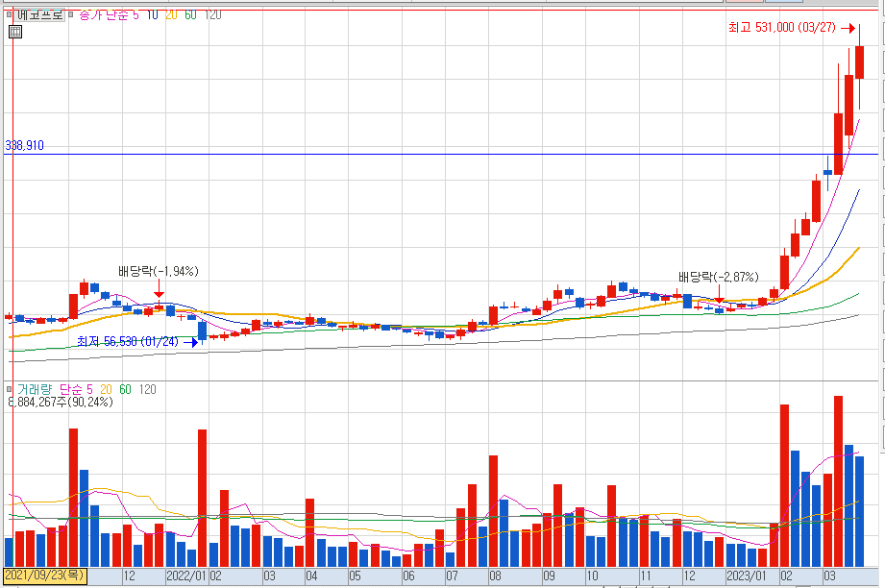885x588 pixels.
Task: Click month 04 on the date axis
Action: click(311, 576)
